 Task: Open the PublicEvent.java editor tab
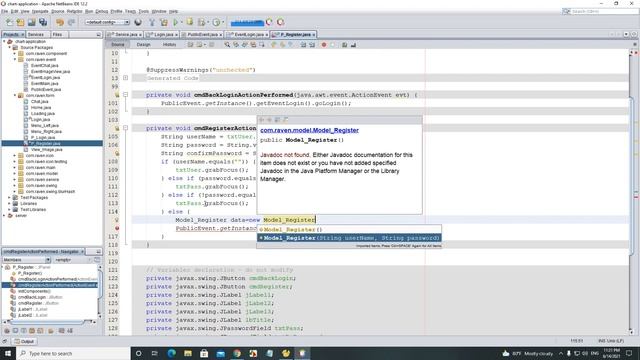[x=201, y=35]
